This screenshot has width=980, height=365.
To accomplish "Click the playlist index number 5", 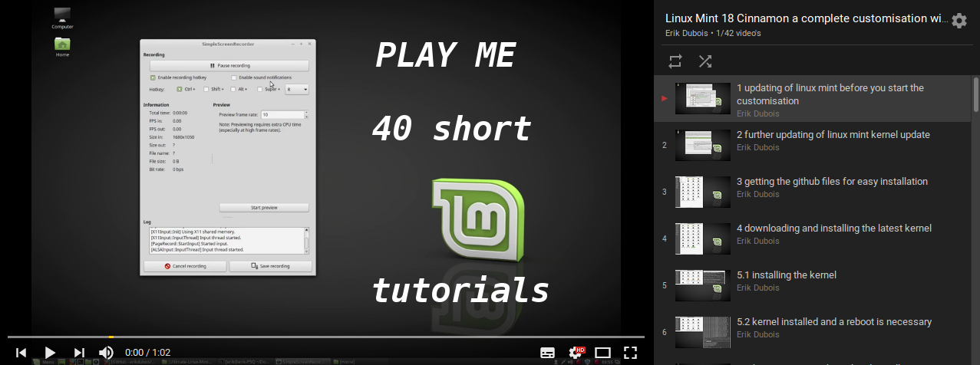I will click(x=665, y=285).
